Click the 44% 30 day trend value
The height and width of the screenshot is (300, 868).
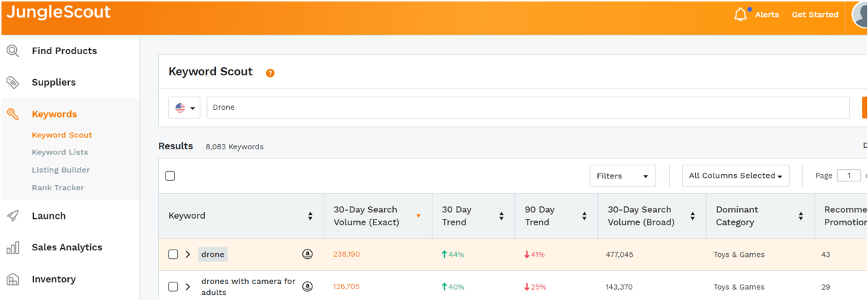tap(453, 255)
